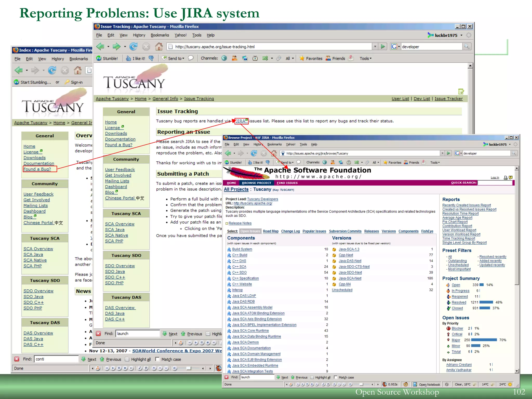Toggle Highlight all in ASF JIRA find bar

(321, 377)
